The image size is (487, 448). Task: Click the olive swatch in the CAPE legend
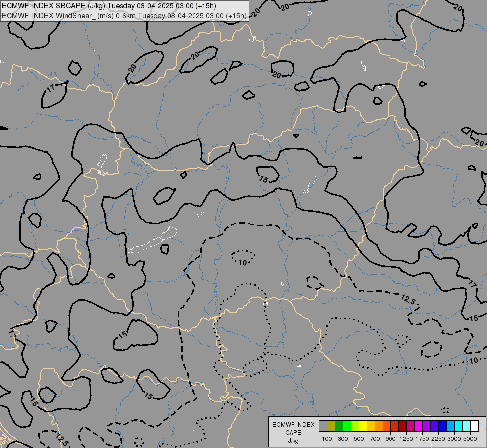(331, 426)
